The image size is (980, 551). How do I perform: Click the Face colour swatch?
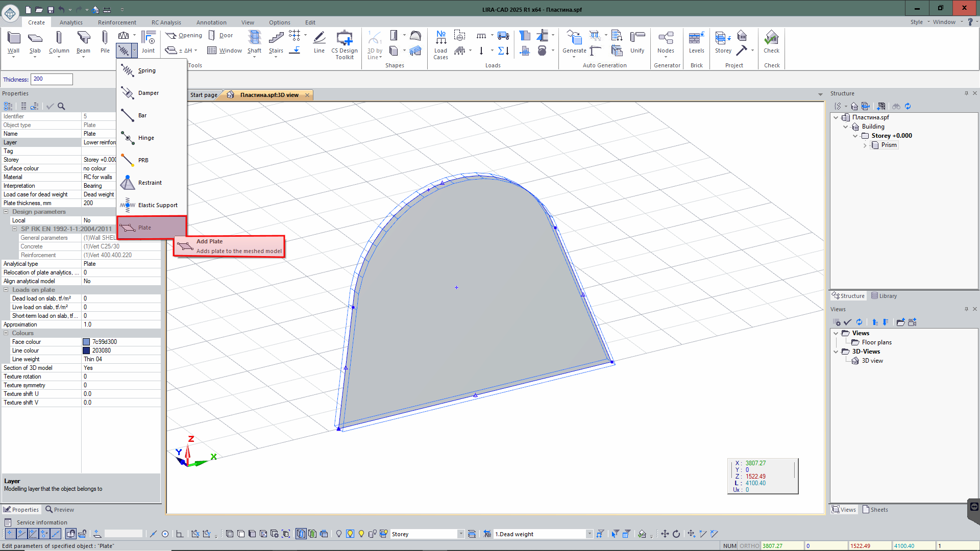[x=86, y=342]
